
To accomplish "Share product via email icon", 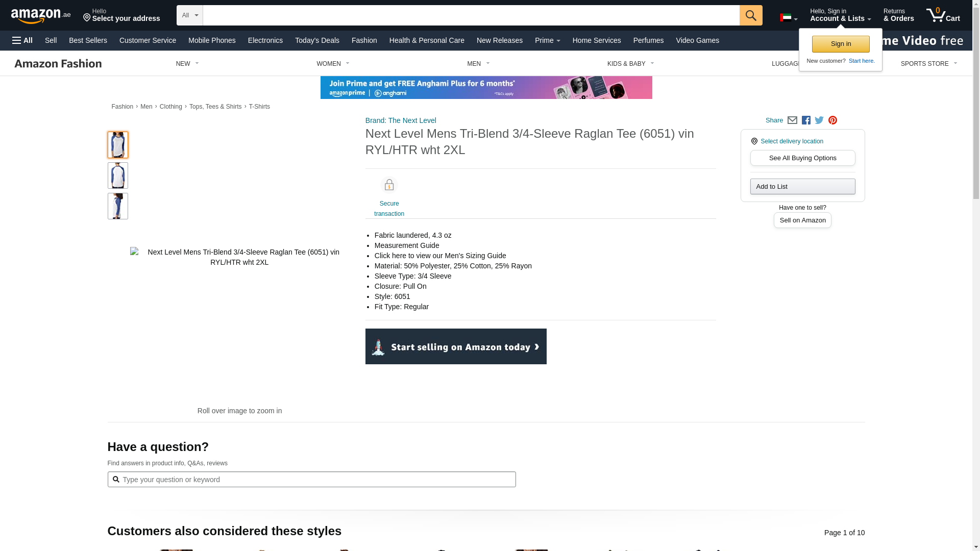I will (792, 120).
